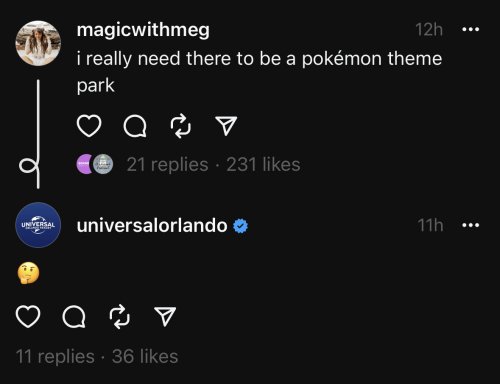Open three-dot menu on universalorlando's reply
This screenshot has width=500, height=384.
[471, 225]
